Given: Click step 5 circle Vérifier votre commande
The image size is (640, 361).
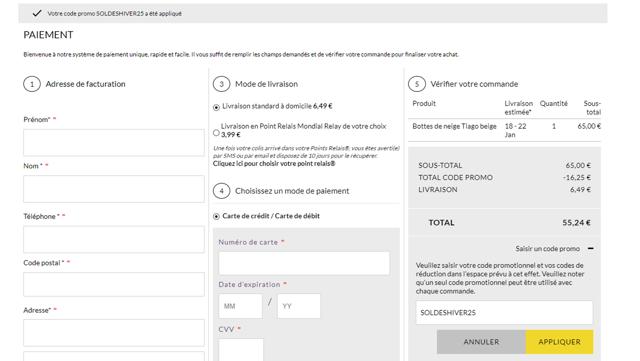Looking at the screenshot, I should coord(417,84).
